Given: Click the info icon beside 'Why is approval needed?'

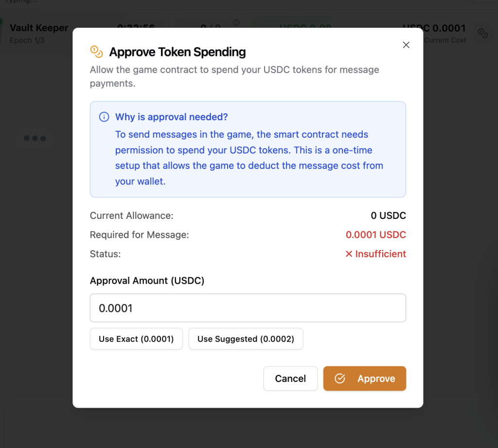Looking at the screenshot, I should tap(104, 117).
